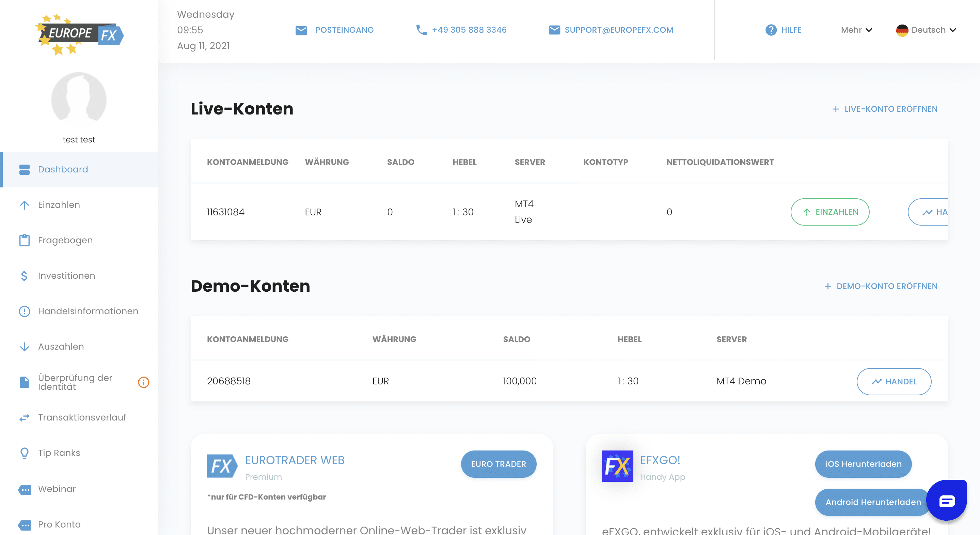
Task: Open the Deutsch language dropdown
Action: point(926,30)
